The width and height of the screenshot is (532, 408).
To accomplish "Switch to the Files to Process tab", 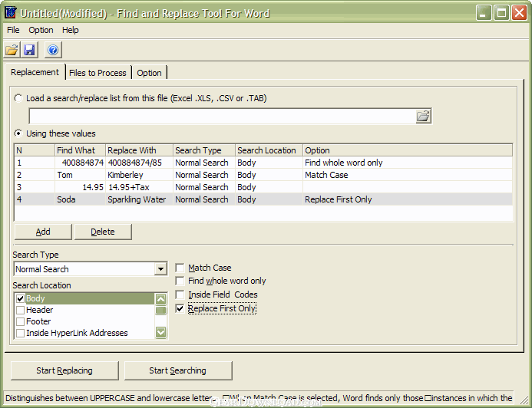I will coord(97,73).
